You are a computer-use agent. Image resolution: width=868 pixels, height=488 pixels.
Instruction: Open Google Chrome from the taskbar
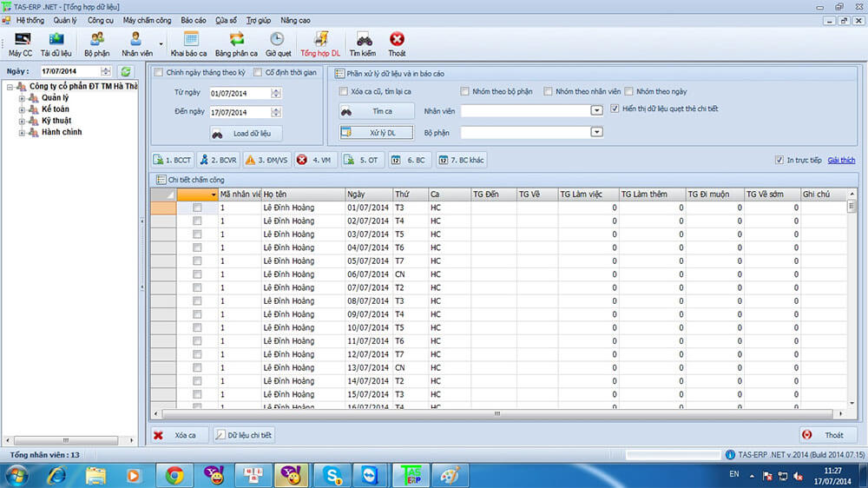[175, 475]
